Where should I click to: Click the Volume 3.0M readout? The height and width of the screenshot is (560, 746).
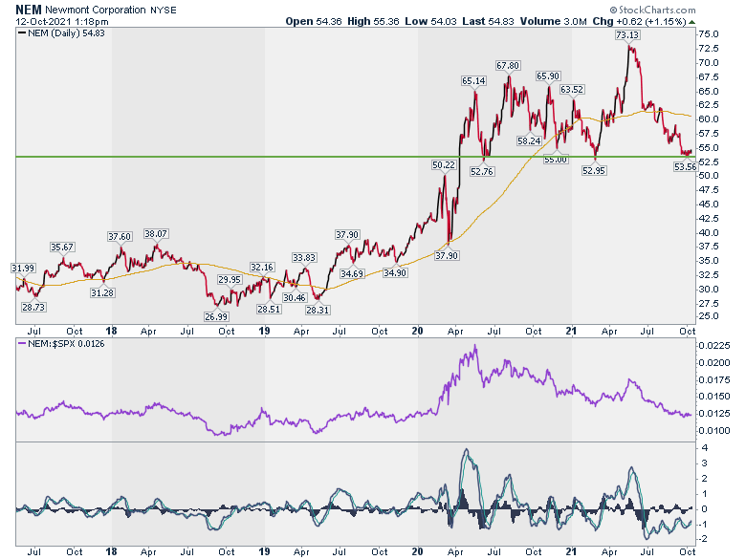click(554, 21)
